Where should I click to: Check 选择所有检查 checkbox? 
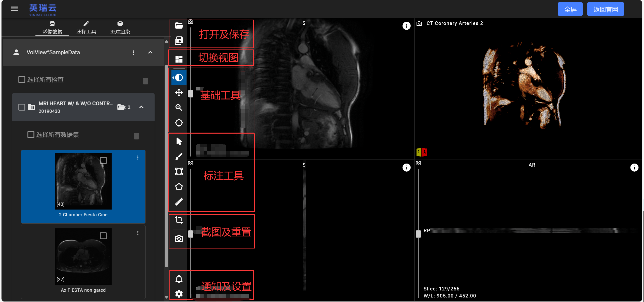tap(22, 80)
